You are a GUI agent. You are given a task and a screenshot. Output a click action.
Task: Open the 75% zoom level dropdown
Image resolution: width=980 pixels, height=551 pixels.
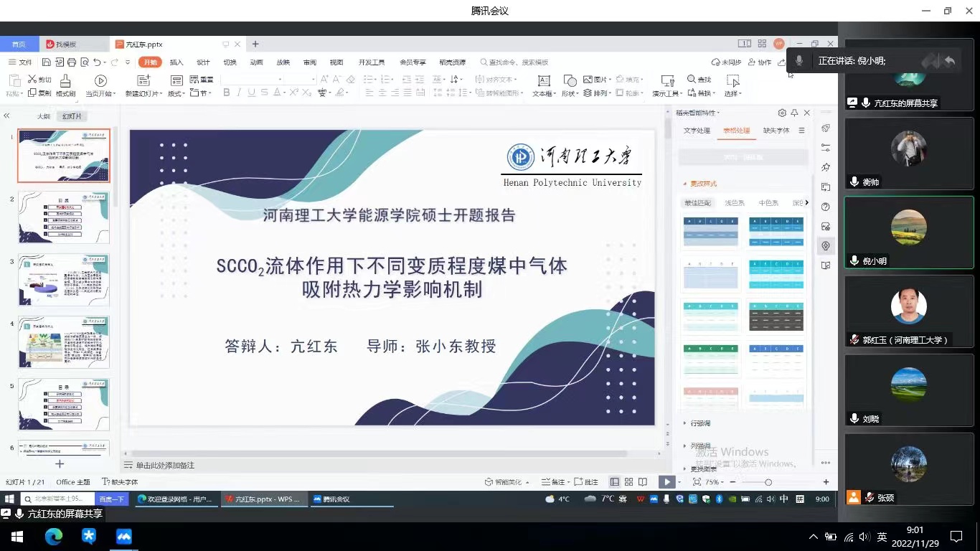(715, 482)
